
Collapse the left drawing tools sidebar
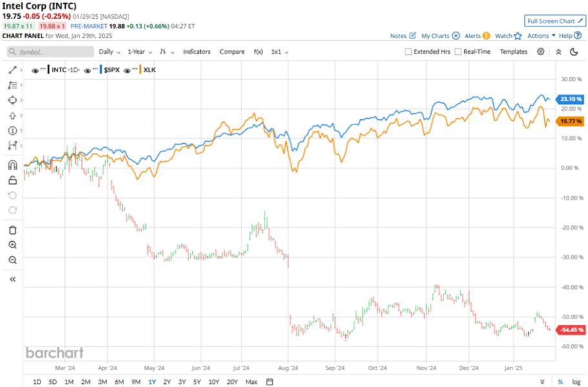(x=12, y=279)
